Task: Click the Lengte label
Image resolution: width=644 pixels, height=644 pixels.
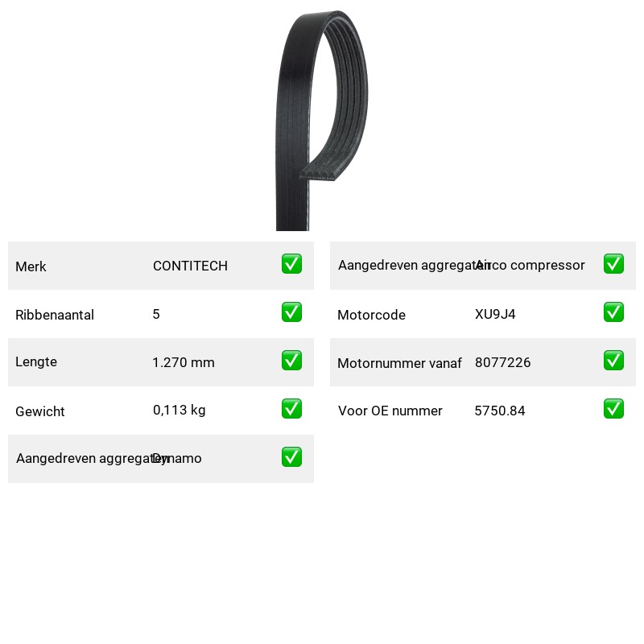Action: coord(36,361)
